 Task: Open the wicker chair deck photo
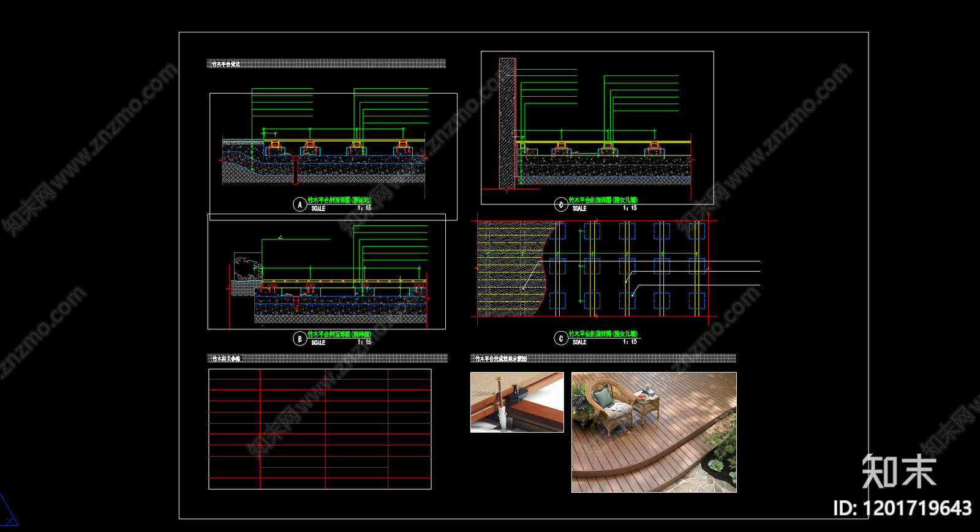pos(654,432)
